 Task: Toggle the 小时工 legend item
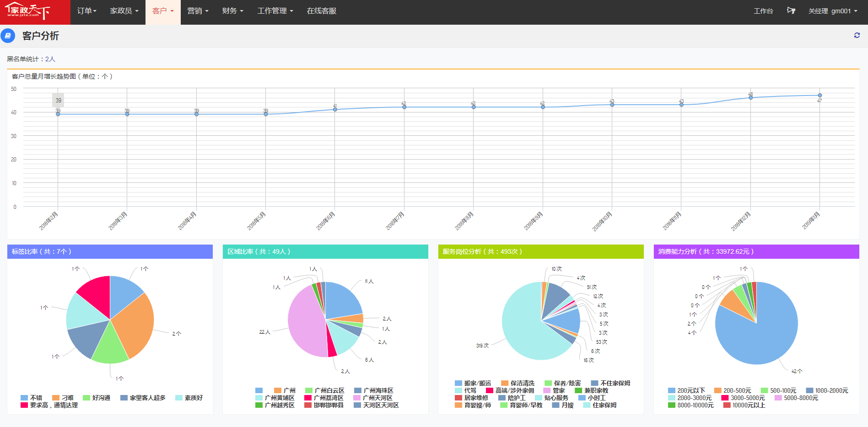(592, 398)
